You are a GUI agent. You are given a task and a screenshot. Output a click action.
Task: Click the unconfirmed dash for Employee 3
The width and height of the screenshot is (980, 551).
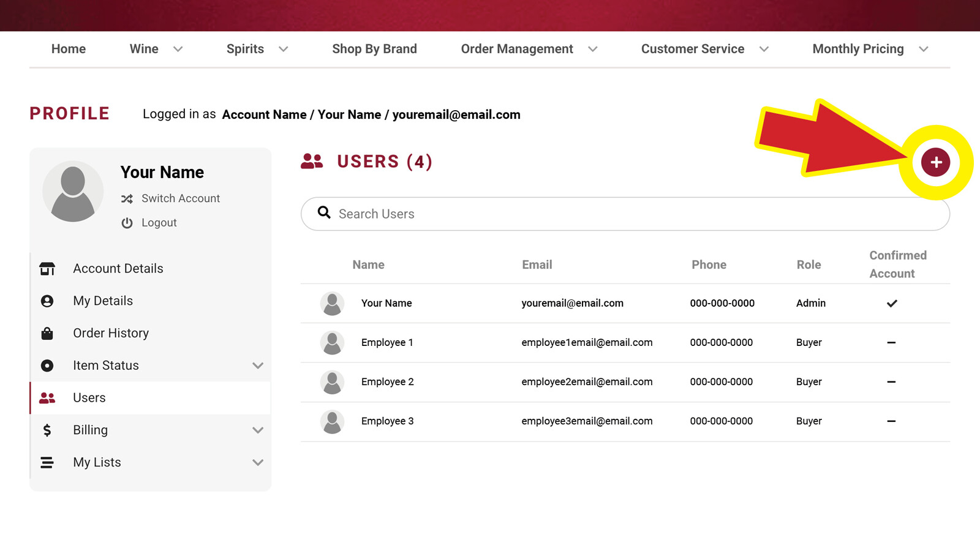[x=891, y=421]
